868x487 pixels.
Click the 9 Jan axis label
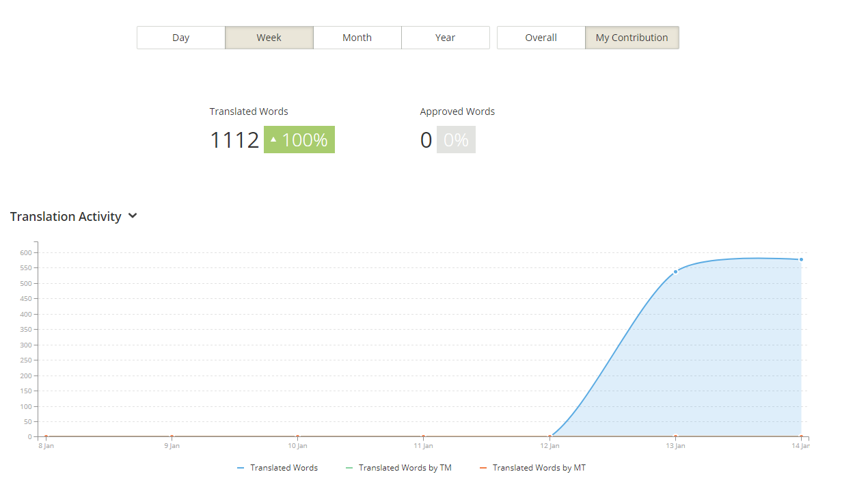[x=172, y=446]
